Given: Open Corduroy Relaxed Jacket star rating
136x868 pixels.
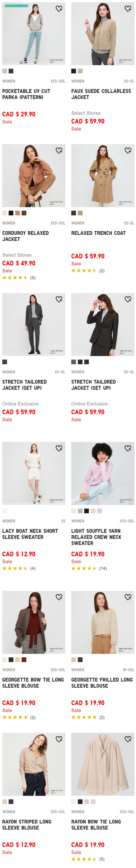Looking at the screenshot, I should pos(15,278).
